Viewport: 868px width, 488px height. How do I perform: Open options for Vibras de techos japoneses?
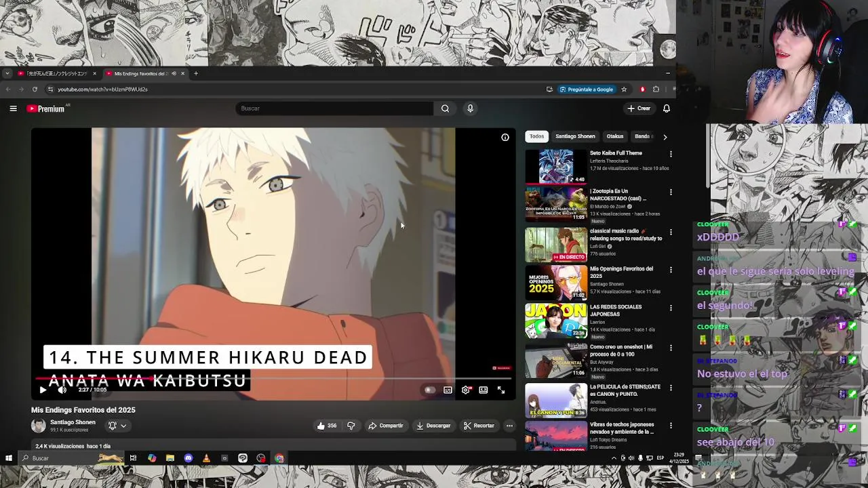click(671, 426)
